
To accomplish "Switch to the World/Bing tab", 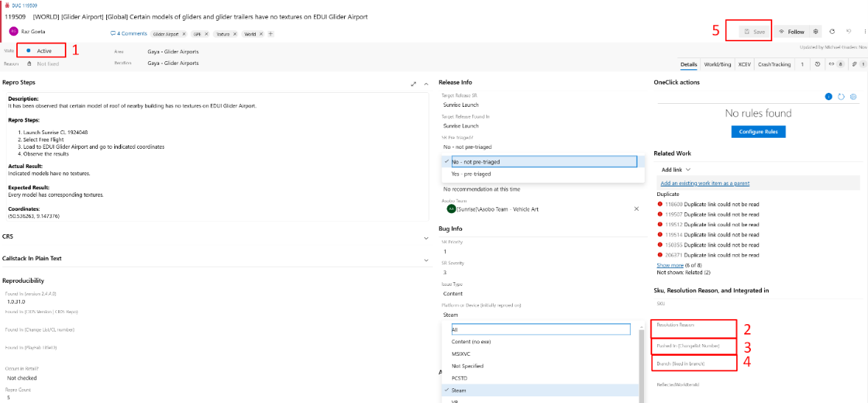I will tap(717, 65).
